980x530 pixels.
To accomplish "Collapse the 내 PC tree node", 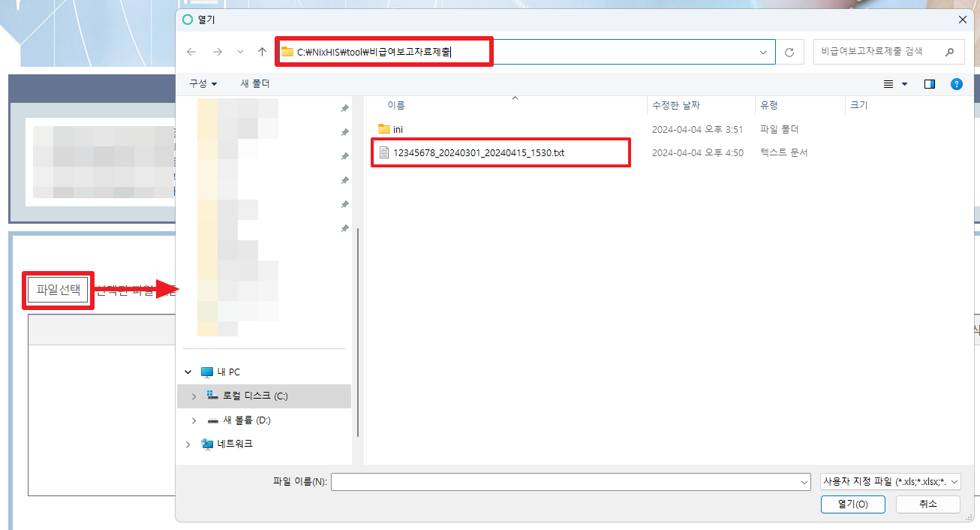I will click(x=188, y=372).
